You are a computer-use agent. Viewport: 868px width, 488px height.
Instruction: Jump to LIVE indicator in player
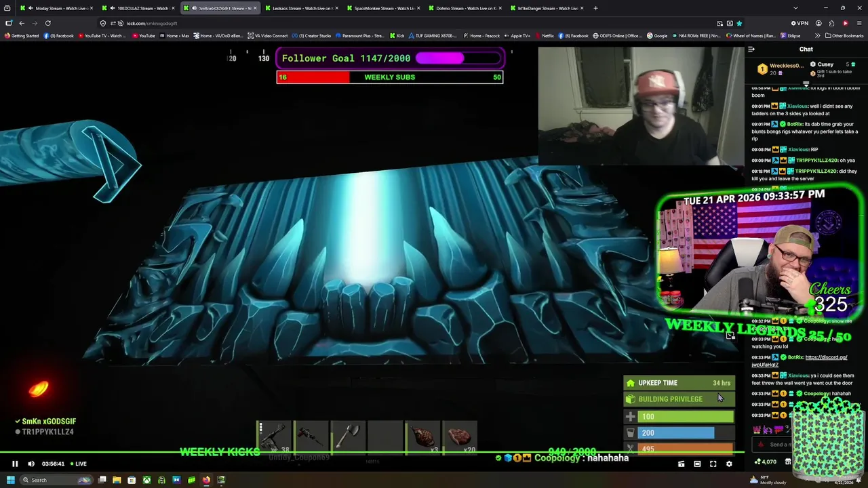click(x=77, y=464)
